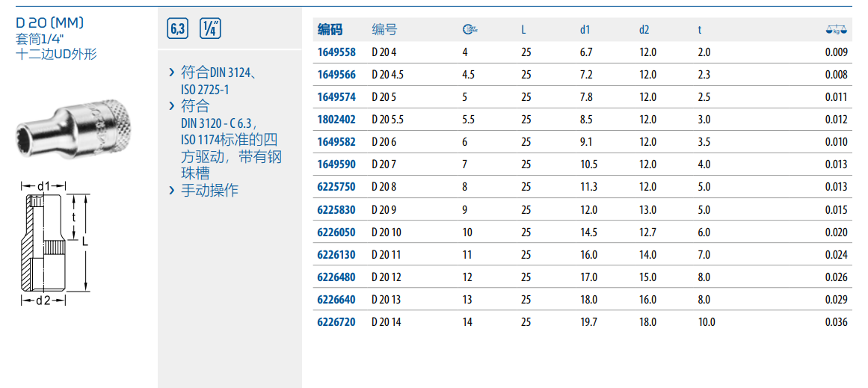Click the 手动操作 feature text

(x=210, y=191)
